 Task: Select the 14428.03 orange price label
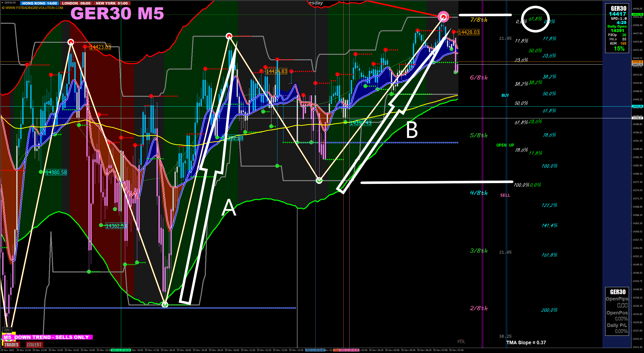click(469, 32)
